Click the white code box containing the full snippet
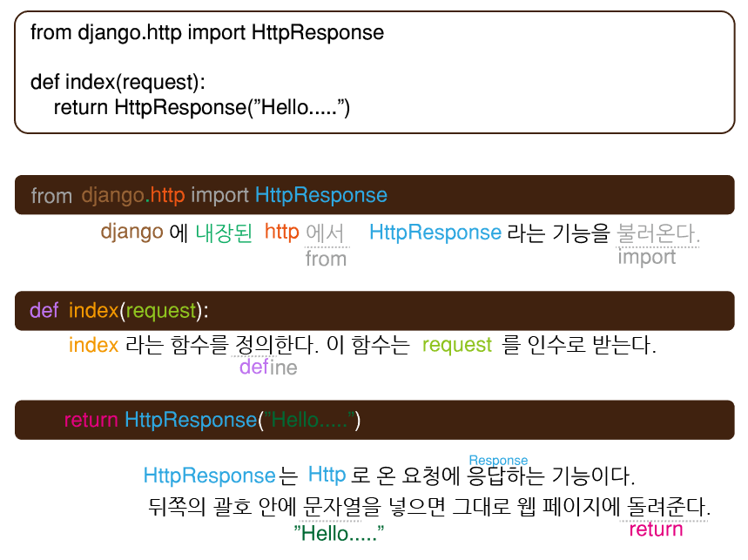The width and height of the screenshot is (748, 560). tap(374, 72)
